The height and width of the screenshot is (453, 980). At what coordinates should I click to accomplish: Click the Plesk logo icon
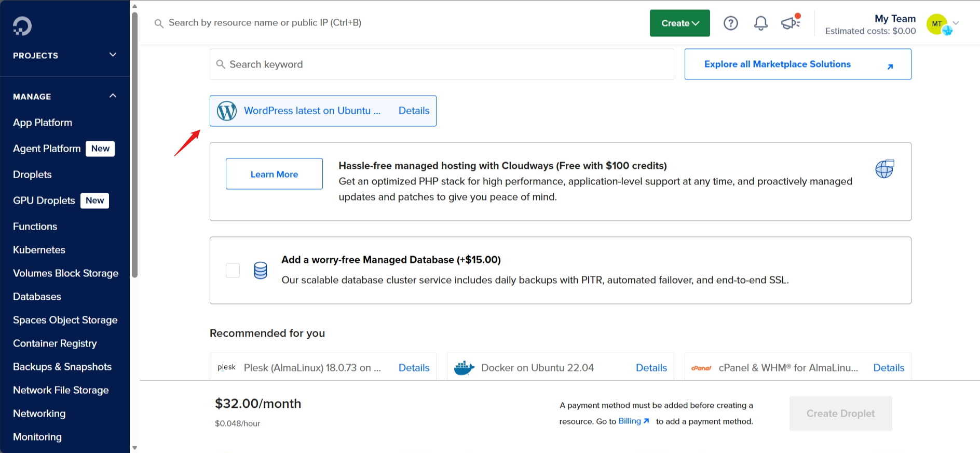(226, 367)
